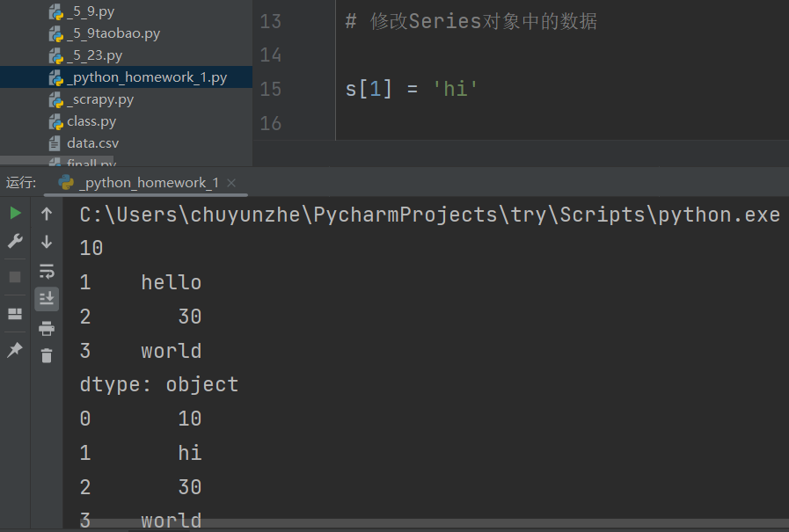
Task: Print the console output with the printer icon
Action: coord(47,328)
